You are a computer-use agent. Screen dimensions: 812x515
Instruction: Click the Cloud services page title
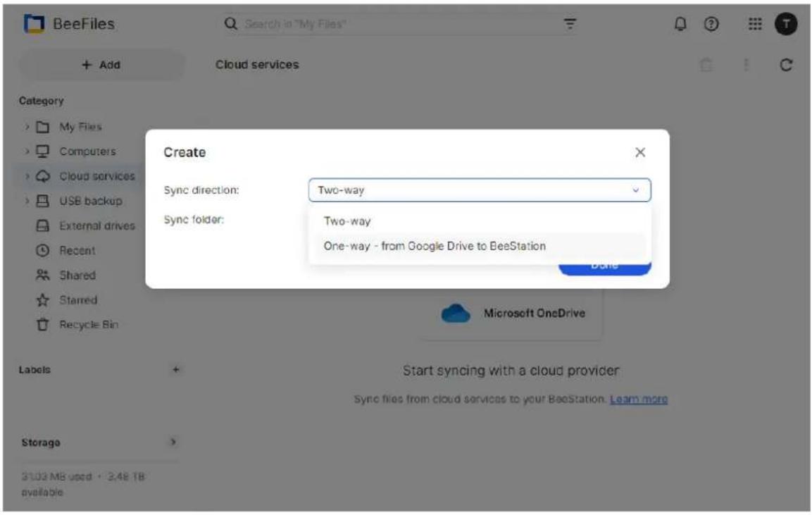click(x=257, y=65)
